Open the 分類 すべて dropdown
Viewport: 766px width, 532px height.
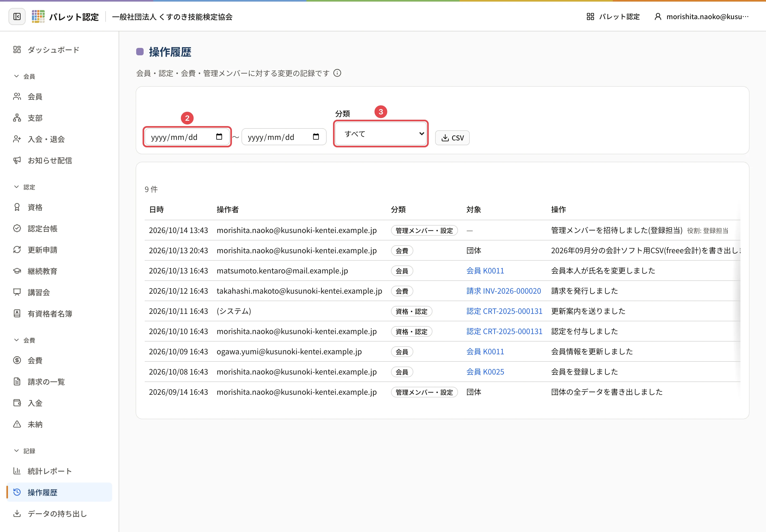click(381, 134)
